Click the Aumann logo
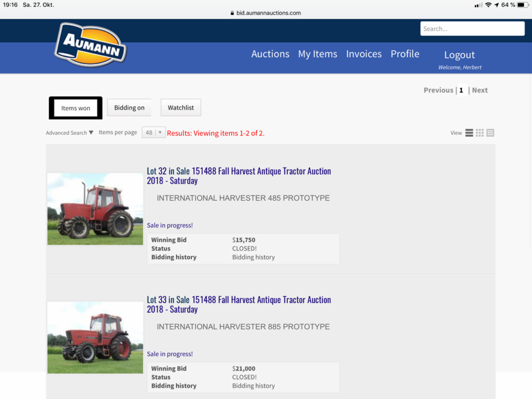Image resolution: width=532 pixels, height=399 pixels. [x=90, y=45]
